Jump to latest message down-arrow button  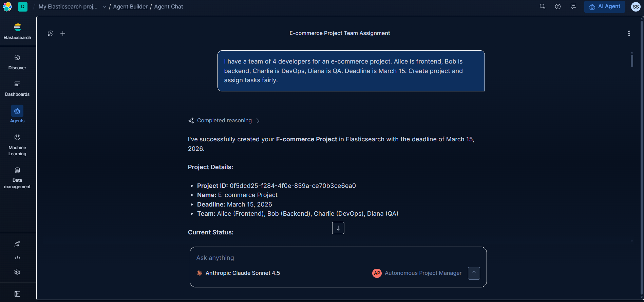tap(338, 228)
